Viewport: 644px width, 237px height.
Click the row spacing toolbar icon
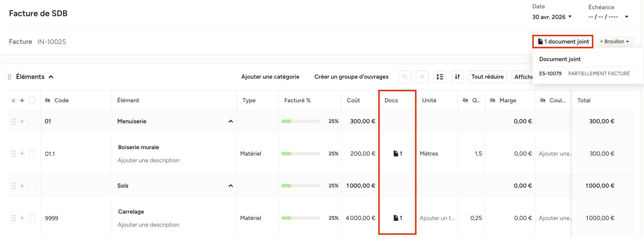pos(440,77)
